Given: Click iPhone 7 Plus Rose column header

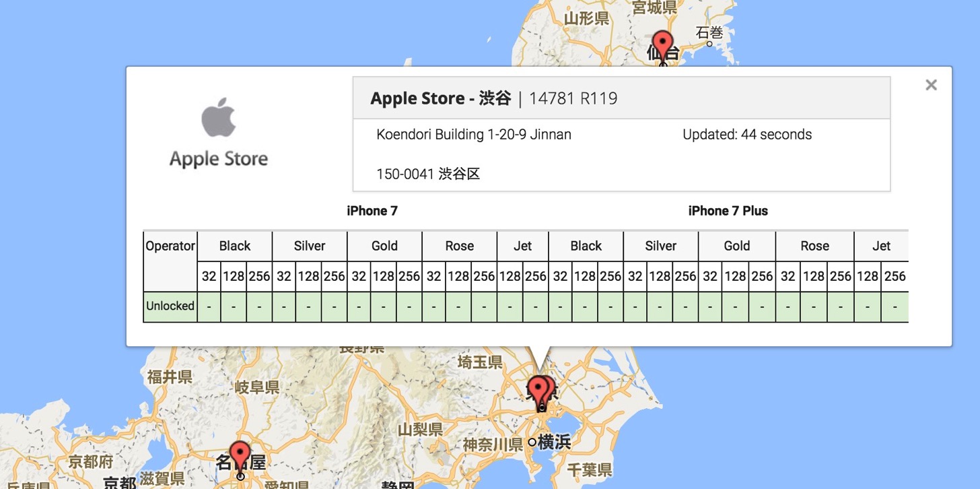Looking at the screenshot, I should 815,246.
